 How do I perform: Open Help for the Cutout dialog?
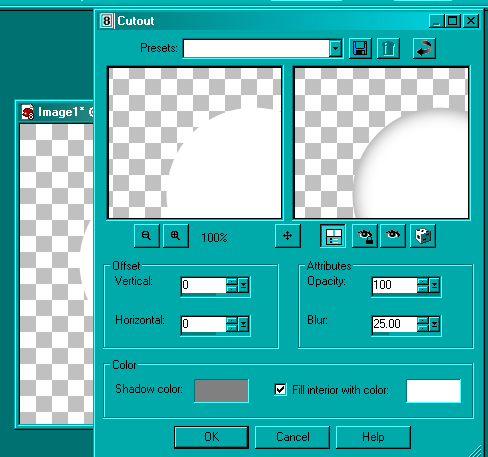[373, 437]
